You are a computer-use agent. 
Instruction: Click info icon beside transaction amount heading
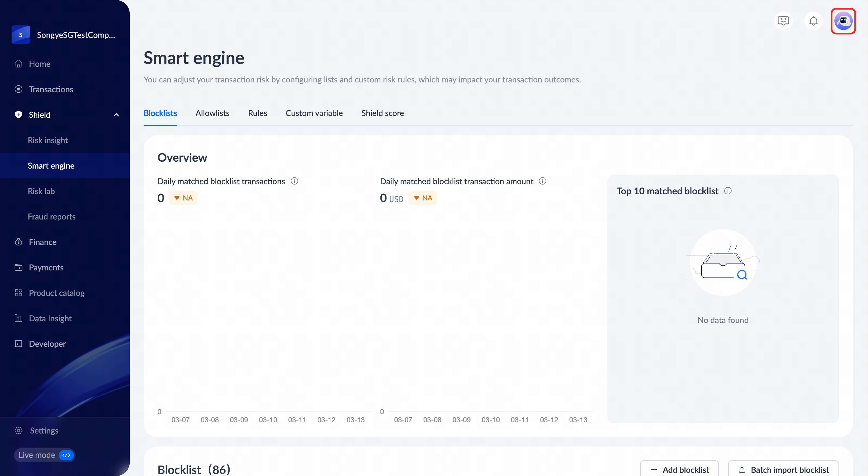[542, 181]
